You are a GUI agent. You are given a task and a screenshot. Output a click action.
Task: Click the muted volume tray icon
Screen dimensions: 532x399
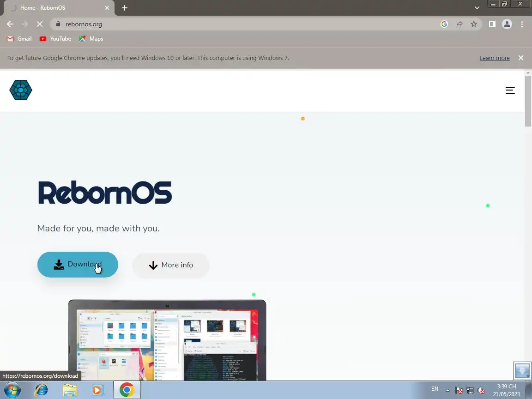[x=481, y=391]
